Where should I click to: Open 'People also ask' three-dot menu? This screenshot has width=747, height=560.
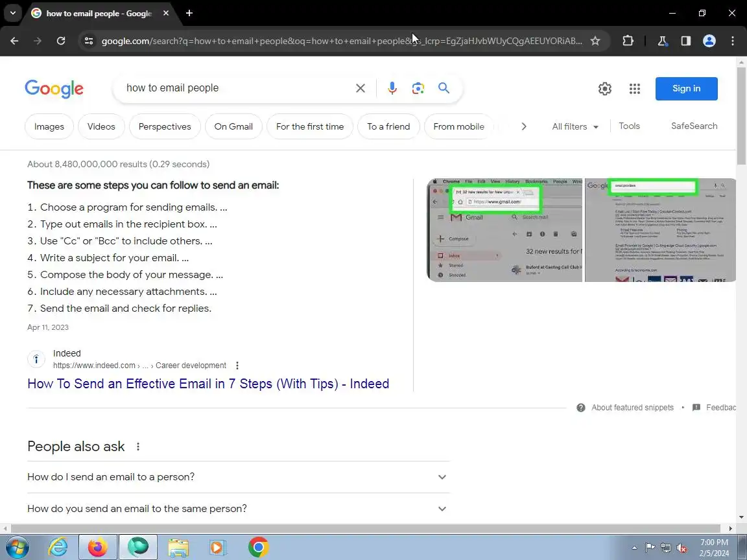point(138,447)
